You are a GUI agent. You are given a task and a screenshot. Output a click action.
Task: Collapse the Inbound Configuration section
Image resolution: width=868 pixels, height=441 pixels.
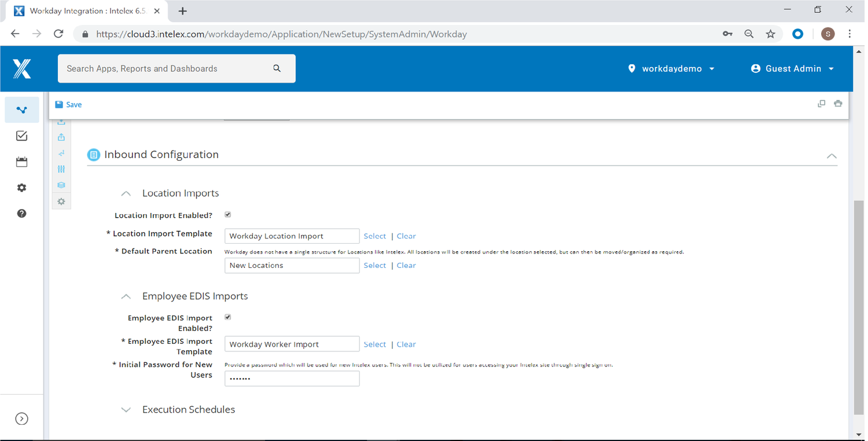click(832, 156)
